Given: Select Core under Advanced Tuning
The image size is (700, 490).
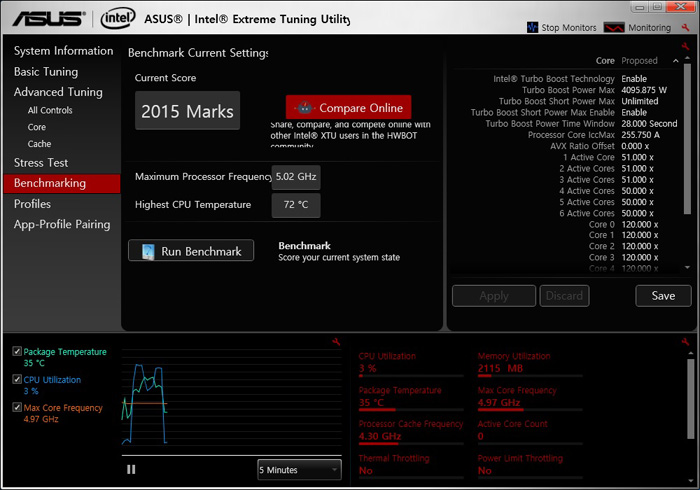Looking at the screenshot, I should point(37,127).
